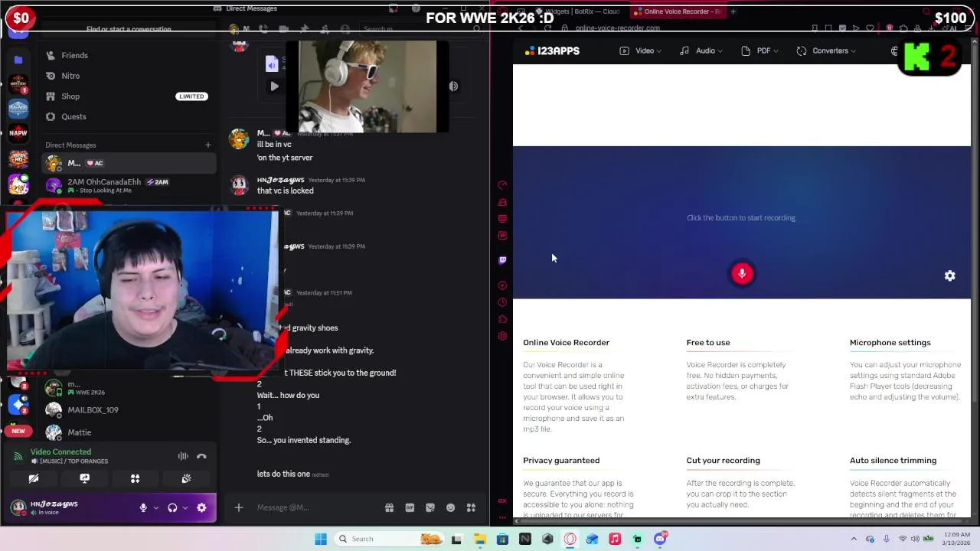This screenshot has width=980, height=551.
Task: Click the Discord message input field
Action: click(x=318, y=507)
